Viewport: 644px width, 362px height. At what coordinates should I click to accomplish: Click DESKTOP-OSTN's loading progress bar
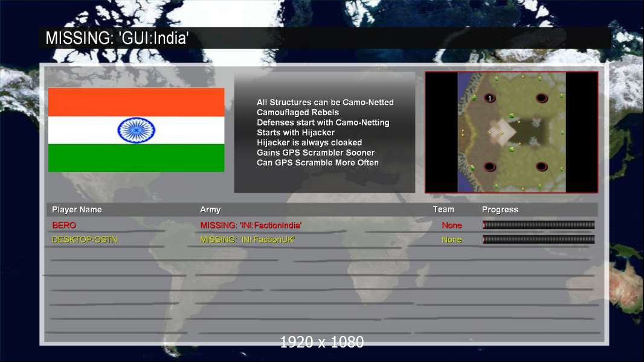(x=538, y=240)
